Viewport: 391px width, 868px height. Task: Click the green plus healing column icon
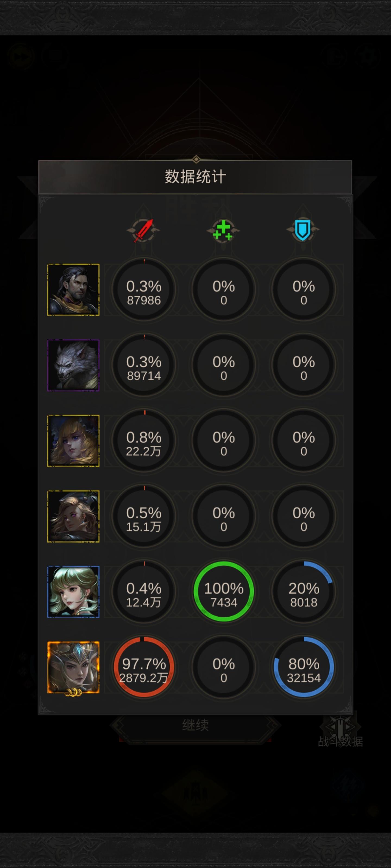click(x=223, y=231)
